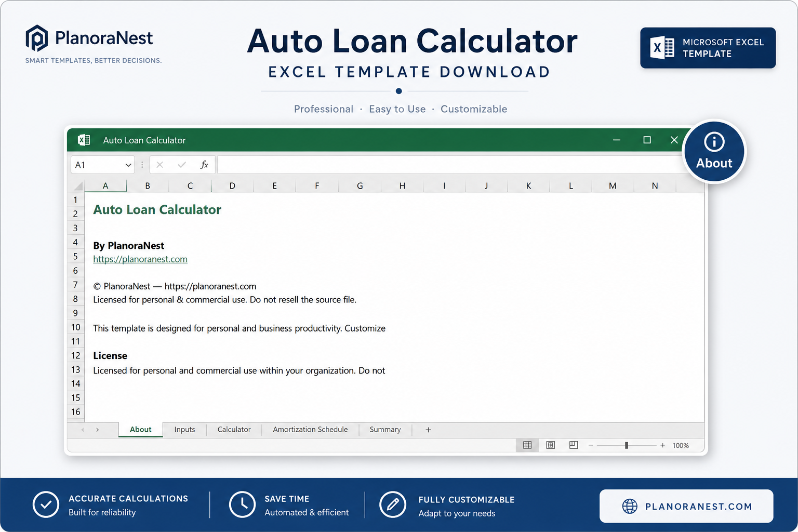Switch to Page Layout view icon
This screenshot has width=798, height=532.
[x=551, y=445]
